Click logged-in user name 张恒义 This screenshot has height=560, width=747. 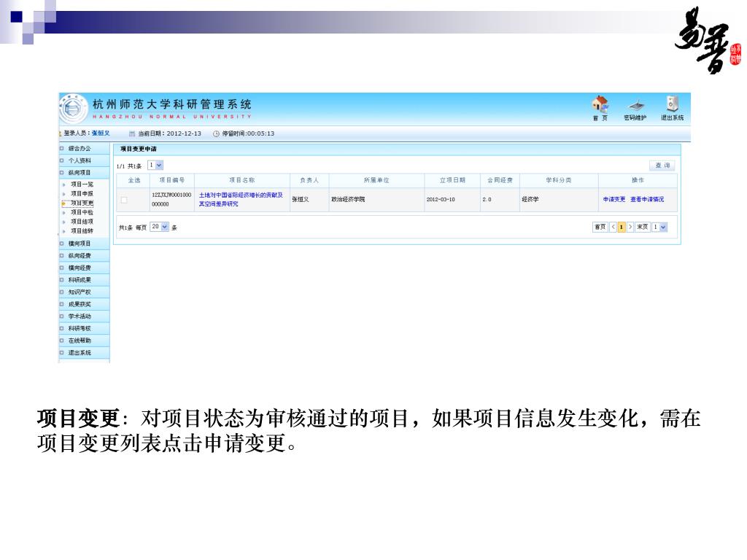(x=101, y=133)
